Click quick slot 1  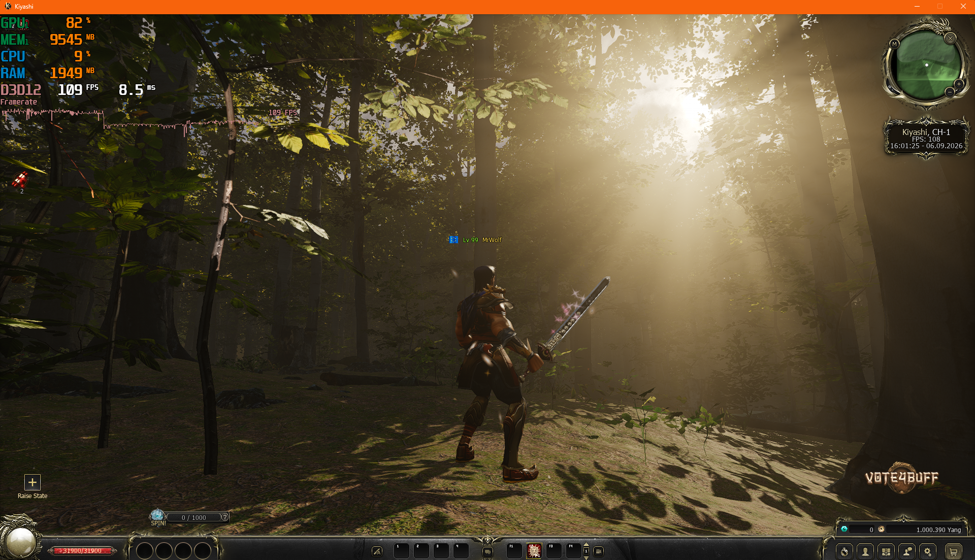(402, 551)
